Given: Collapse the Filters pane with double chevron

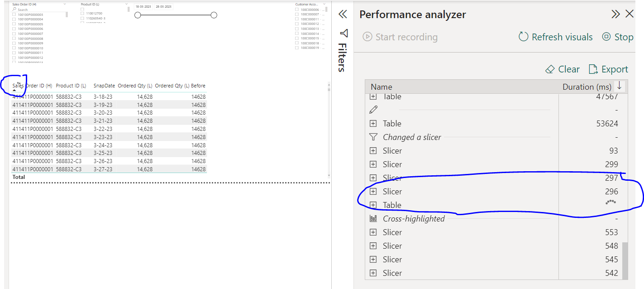Looking at the screenshot, I should pos(343,14).
